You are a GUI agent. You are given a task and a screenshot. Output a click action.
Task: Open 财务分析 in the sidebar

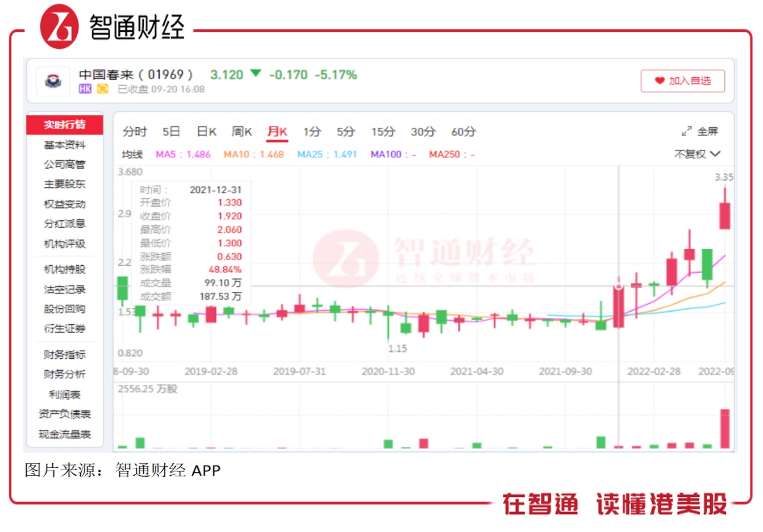pyautogui.click(x=65, y=374)
